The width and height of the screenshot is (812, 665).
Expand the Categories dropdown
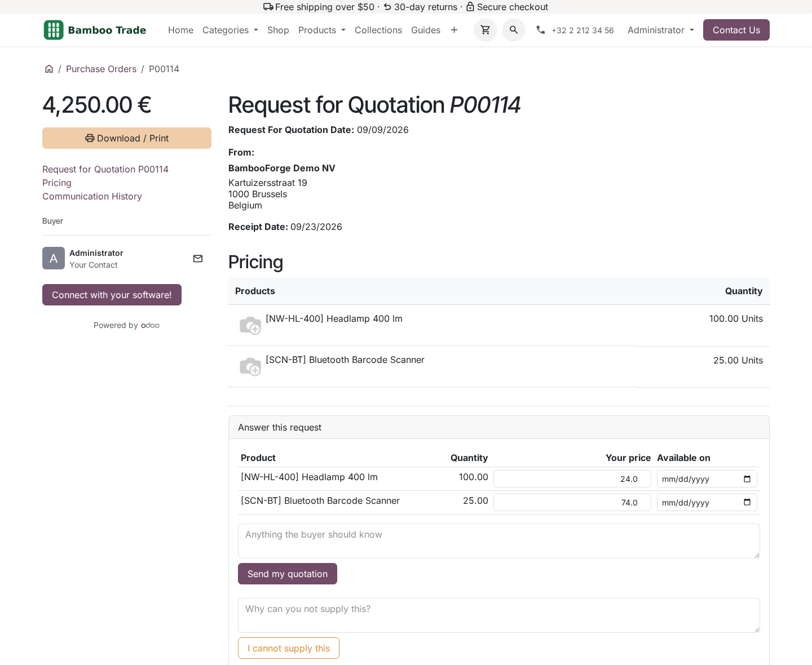[230, 30]
